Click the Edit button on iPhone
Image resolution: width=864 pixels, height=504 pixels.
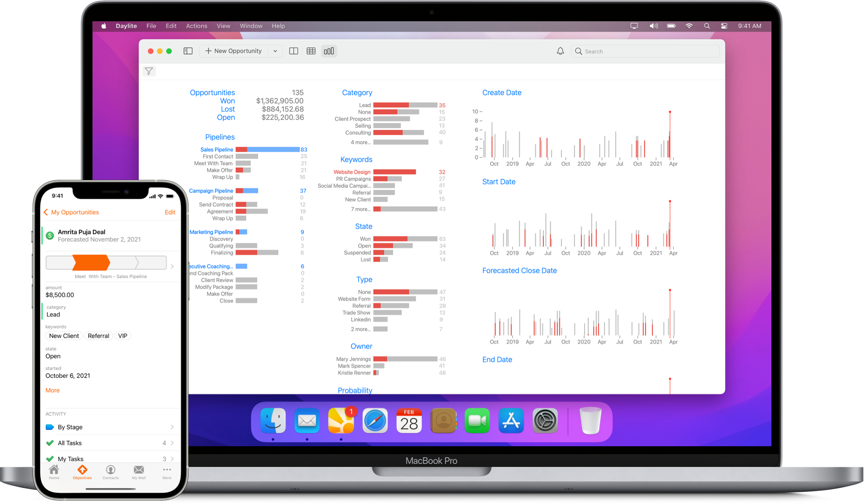(170, 212)
